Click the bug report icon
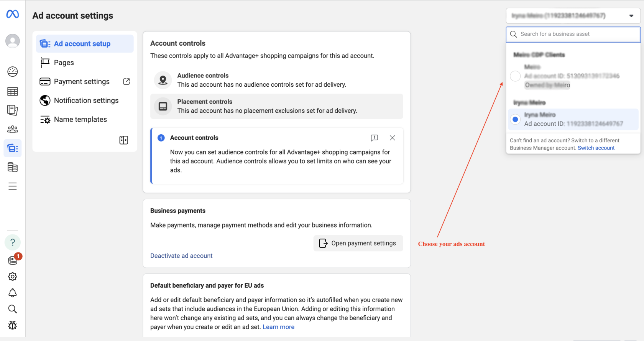644x341 pixels. tap(13, 325)
